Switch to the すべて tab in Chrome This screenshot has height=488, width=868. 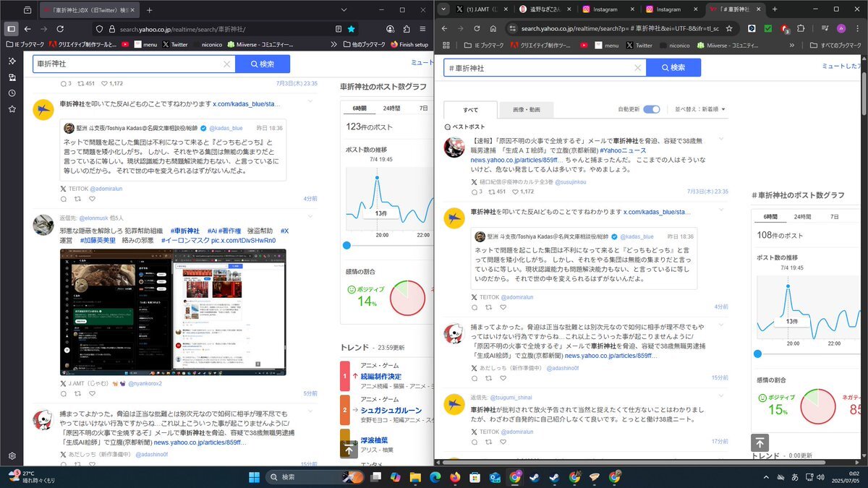(470, 110)
